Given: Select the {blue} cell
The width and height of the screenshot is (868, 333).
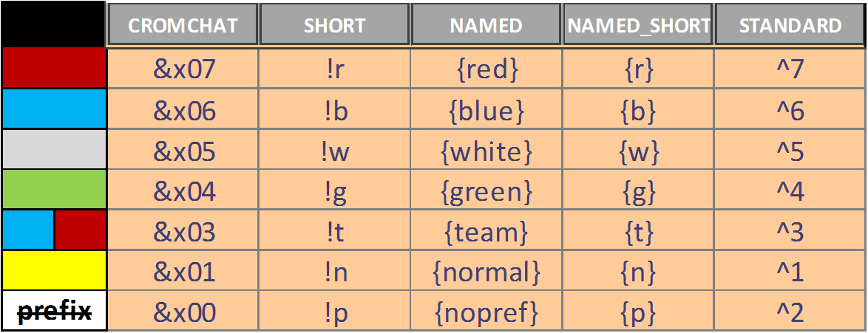Looking at the screenshot, I should [x=486, y=109].
